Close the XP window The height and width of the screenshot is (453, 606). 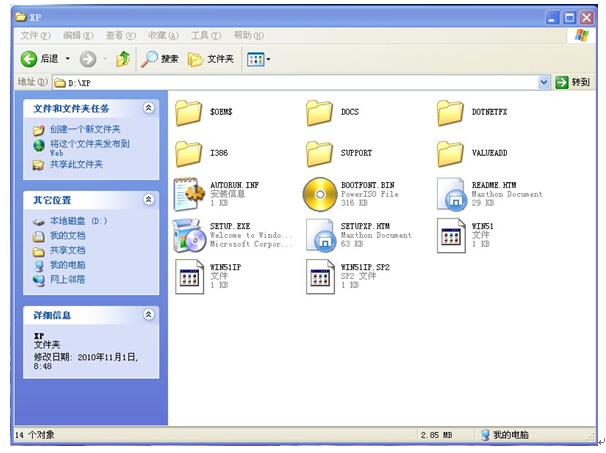[587, 18]
